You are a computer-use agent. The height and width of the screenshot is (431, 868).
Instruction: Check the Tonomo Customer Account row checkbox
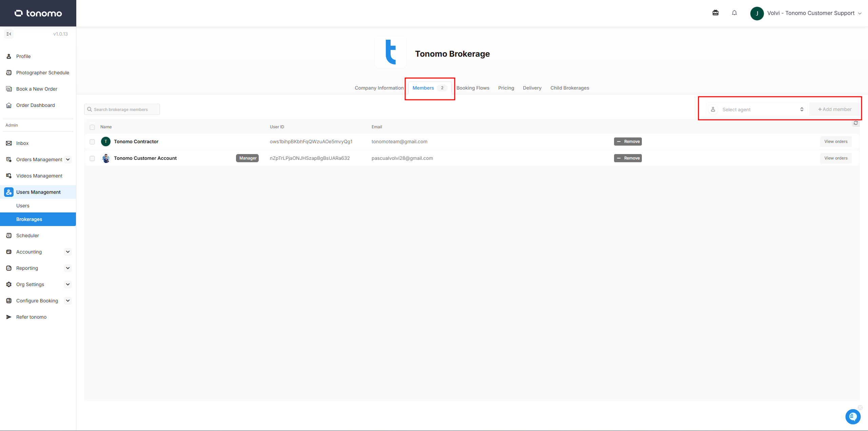coord(92,158)
